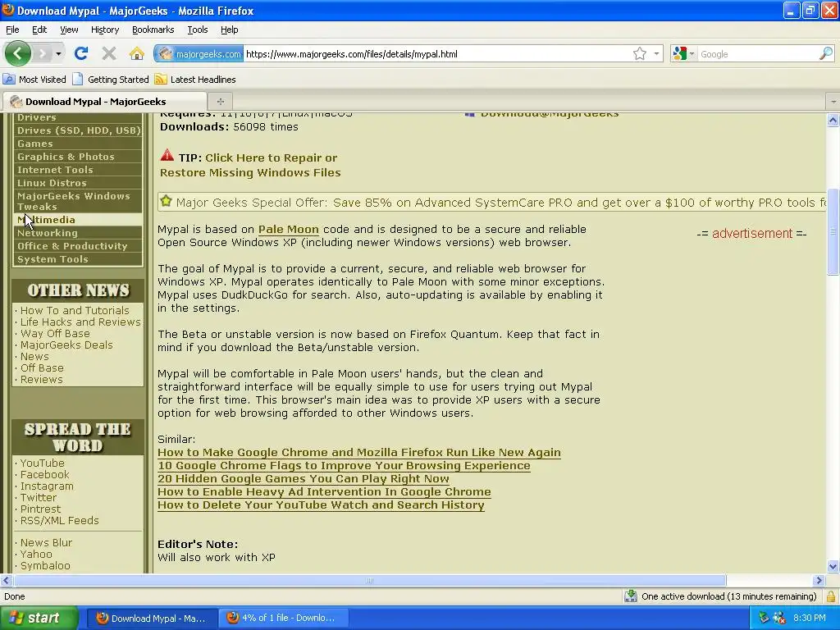Open the back/forward history dropdown arrow
Viewport: 840px width, 630px height.
(58, 53)
